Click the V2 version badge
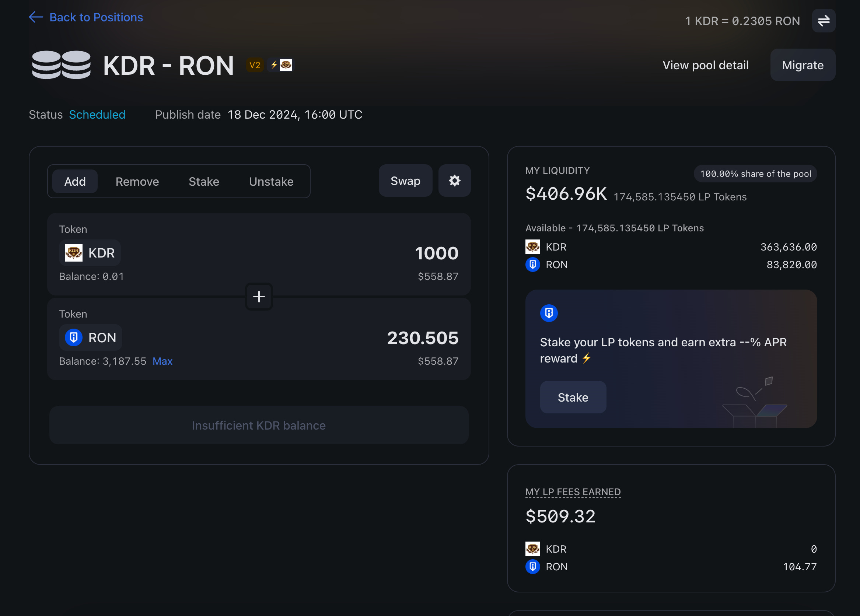860x616 pixels. 255,65
